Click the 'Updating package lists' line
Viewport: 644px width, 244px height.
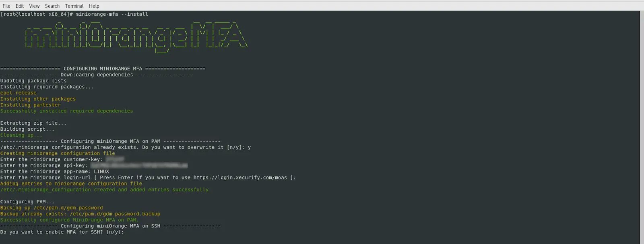[33, 81]
